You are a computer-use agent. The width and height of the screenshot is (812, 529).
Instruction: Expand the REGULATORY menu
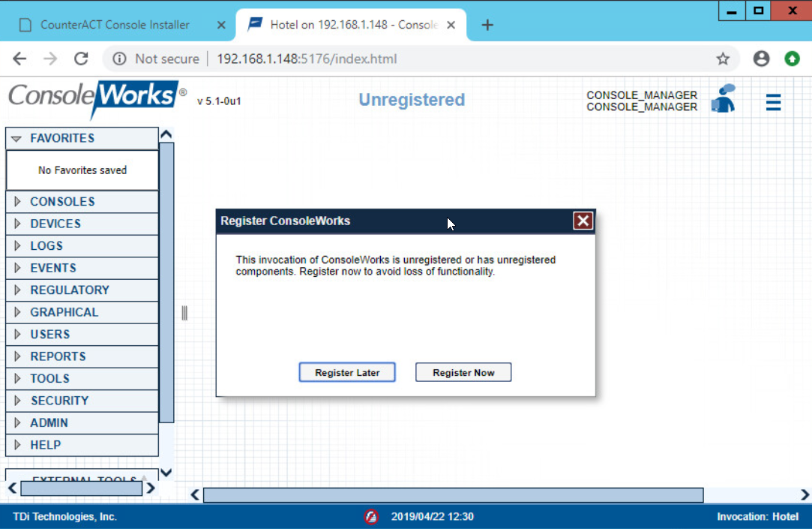(82, 290)
